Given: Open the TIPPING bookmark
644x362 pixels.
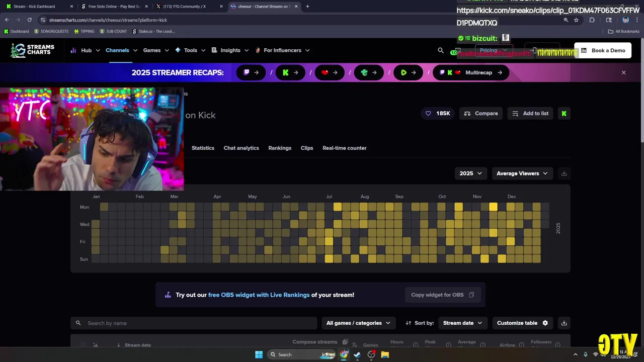Looking at the screenshot, I should point(84,31).
